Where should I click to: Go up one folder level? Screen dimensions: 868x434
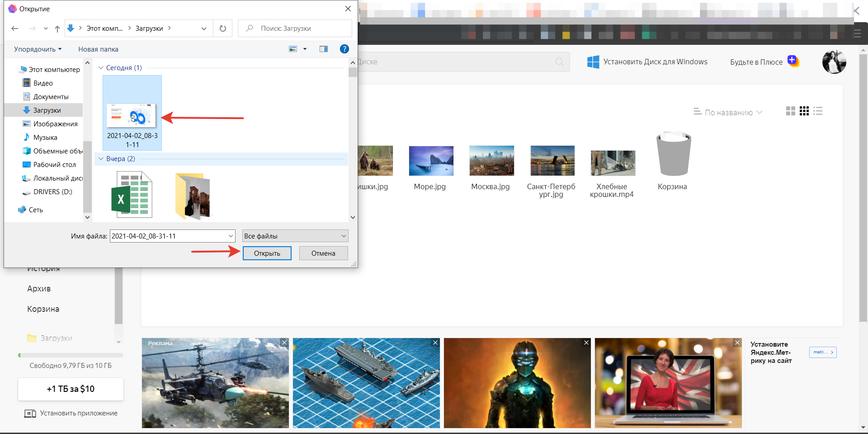pos(57,29)
